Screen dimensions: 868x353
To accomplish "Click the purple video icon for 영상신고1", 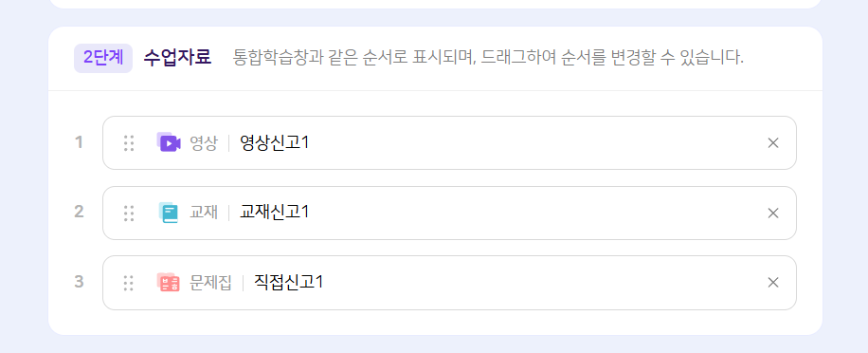I will pyautogui.click(x=169, y=142).
